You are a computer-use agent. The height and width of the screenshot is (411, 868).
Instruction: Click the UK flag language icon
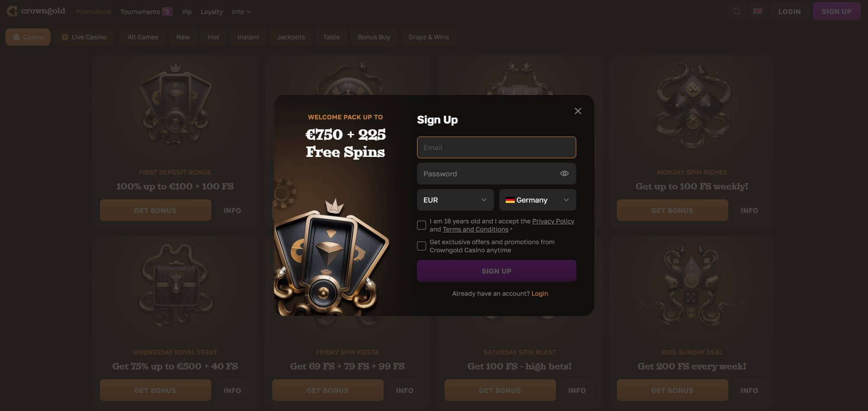[x=758, y=11]
